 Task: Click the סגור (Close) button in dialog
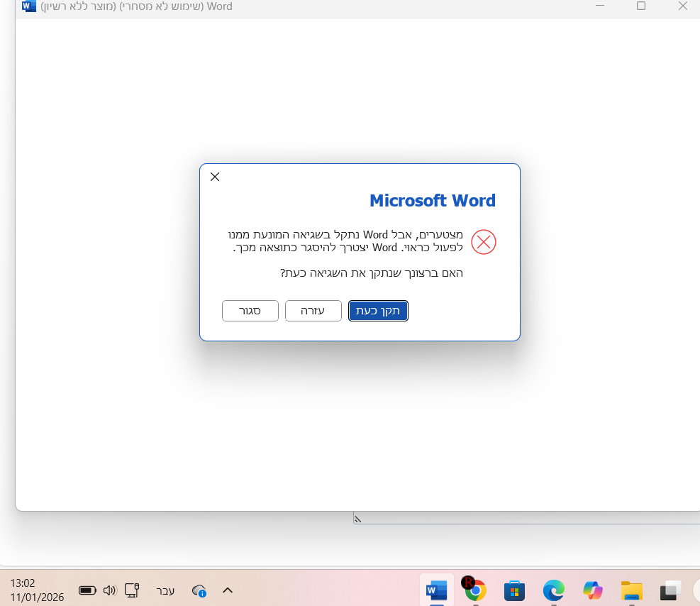(250, 311)
